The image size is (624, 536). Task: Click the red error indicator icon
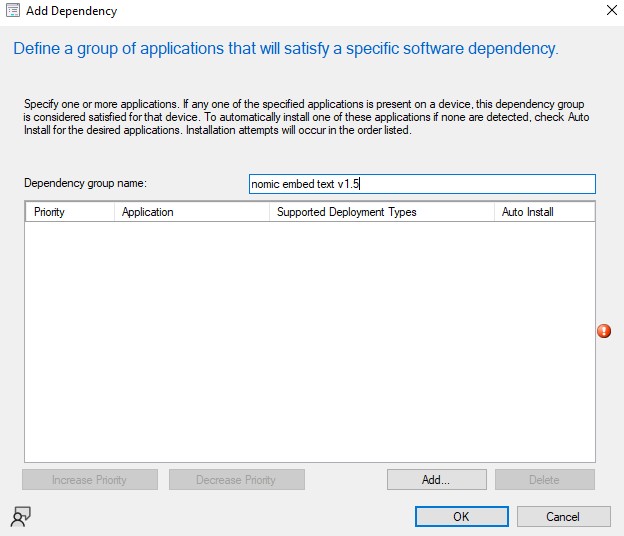pos(604,331)
